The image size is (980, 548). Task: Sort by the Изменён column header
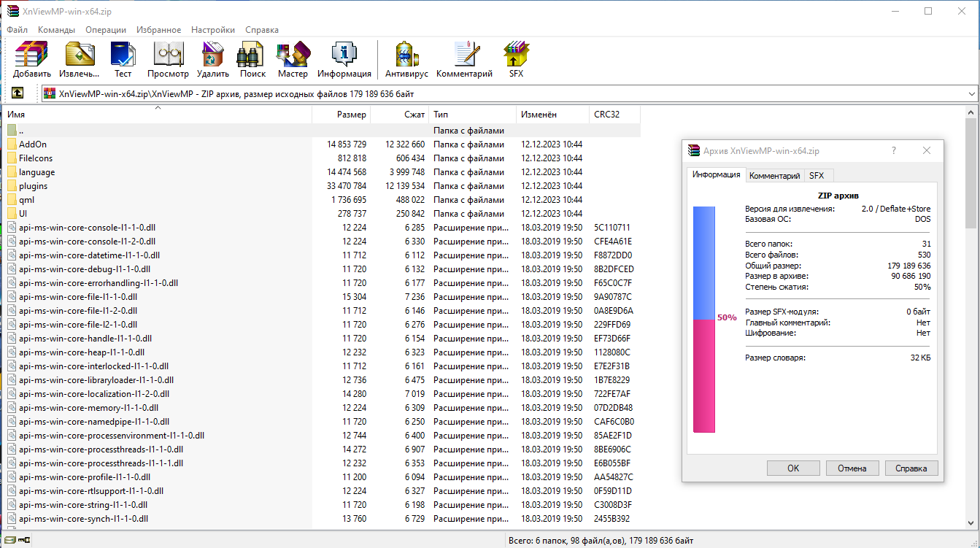pyautogui.click(x=553, y=115)
